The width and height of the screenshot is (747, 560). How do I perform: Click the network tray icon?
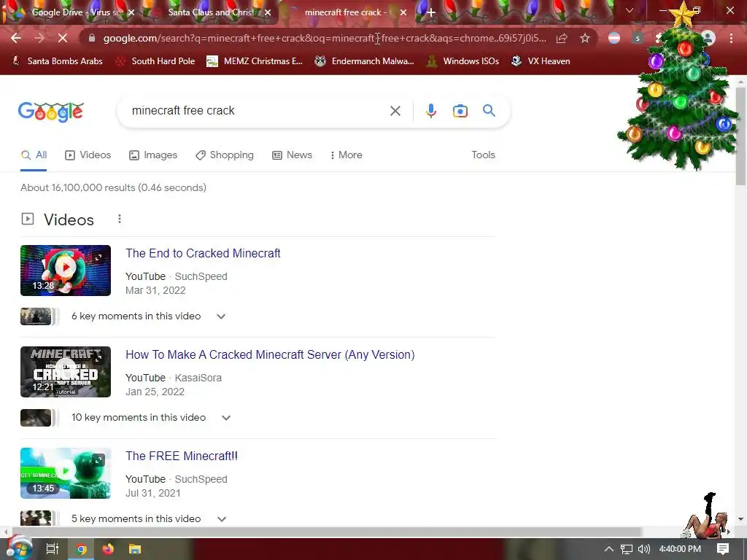pyautogui.click(x=627, y=549)
